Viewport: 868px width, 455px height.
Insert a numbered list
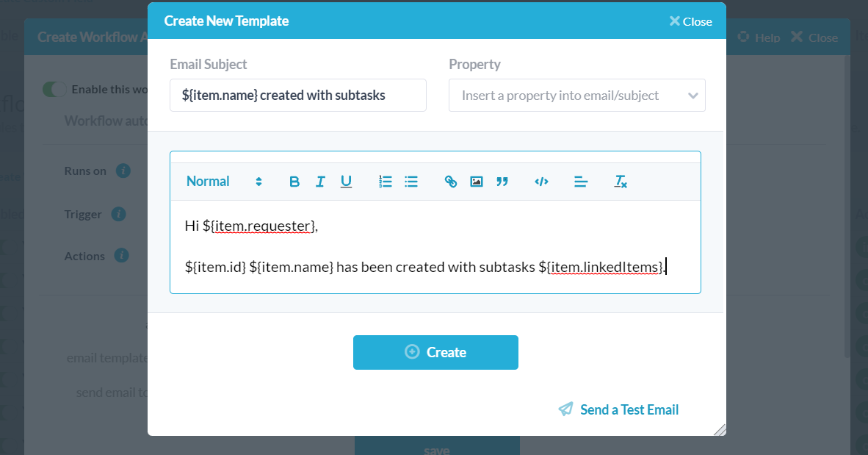(386, 182)
